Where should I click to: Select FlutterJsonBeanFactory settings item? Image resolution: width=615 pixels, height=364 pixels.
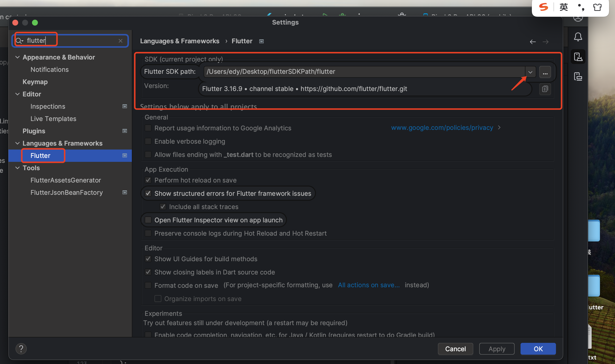tap(67, 193)
